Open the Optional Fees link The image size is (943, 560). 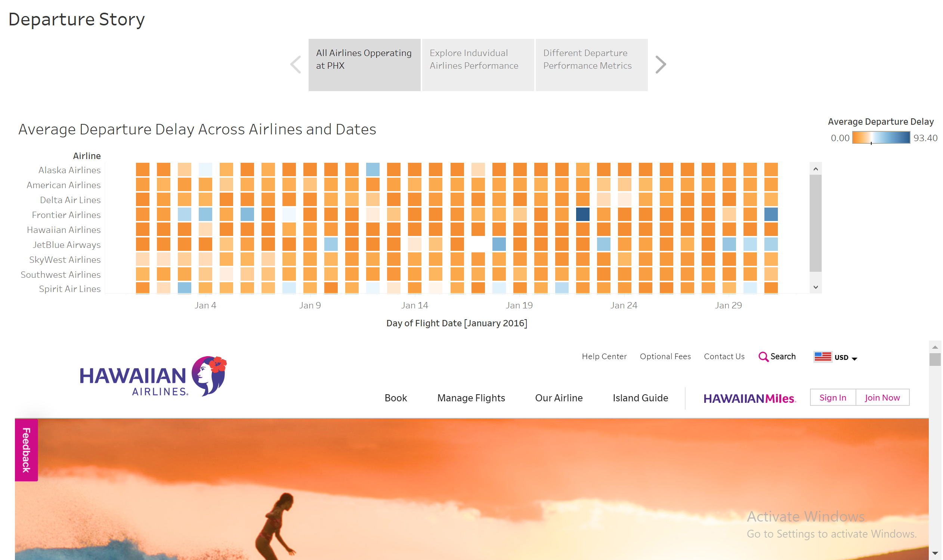point(665,357)
